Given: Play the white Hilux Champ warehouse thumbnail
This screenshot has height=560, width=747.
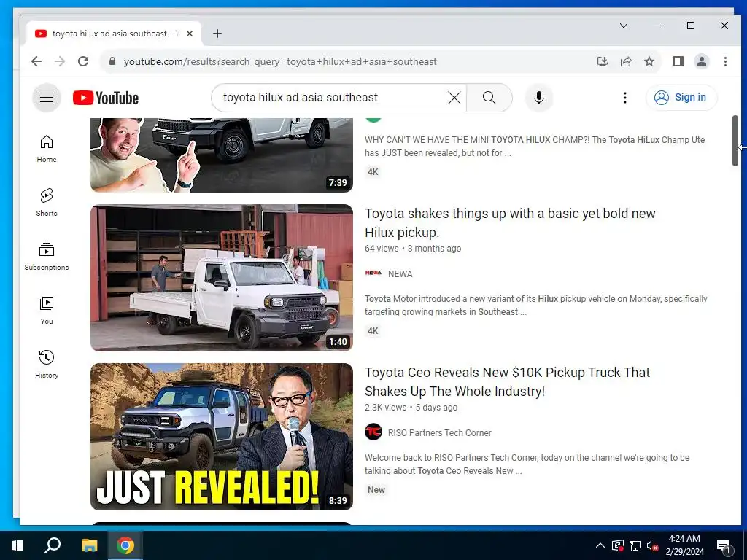Looking at the screenshot, I should pos(222,278).
